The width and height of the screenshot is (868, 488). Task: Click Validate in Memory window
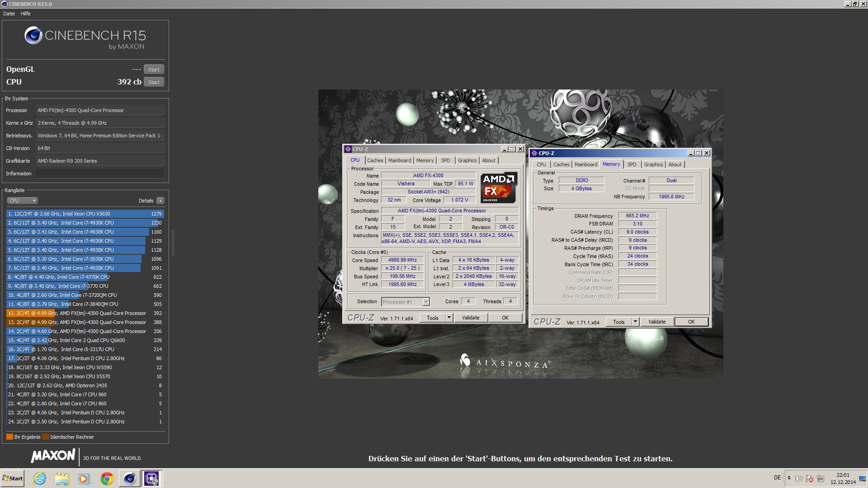click(657, 322)
